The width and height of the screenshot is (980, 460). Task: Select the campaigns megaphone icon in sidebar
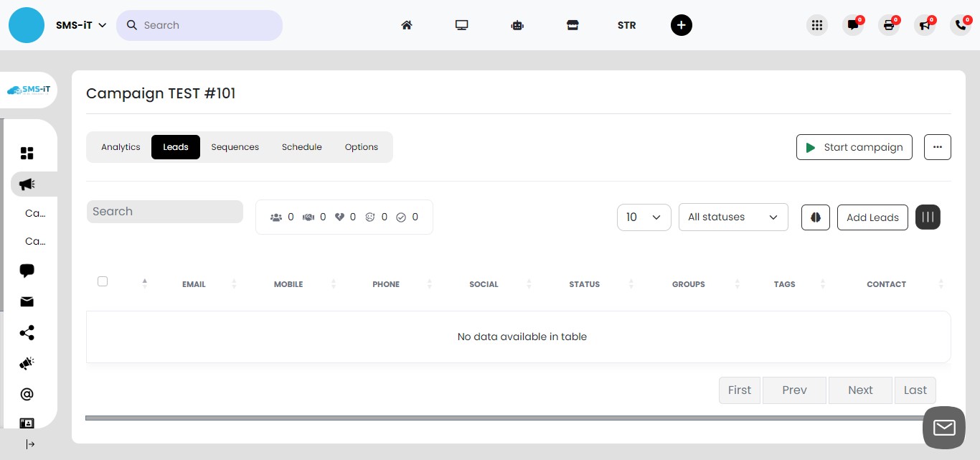pyautogui.click(x=27, y=184)
